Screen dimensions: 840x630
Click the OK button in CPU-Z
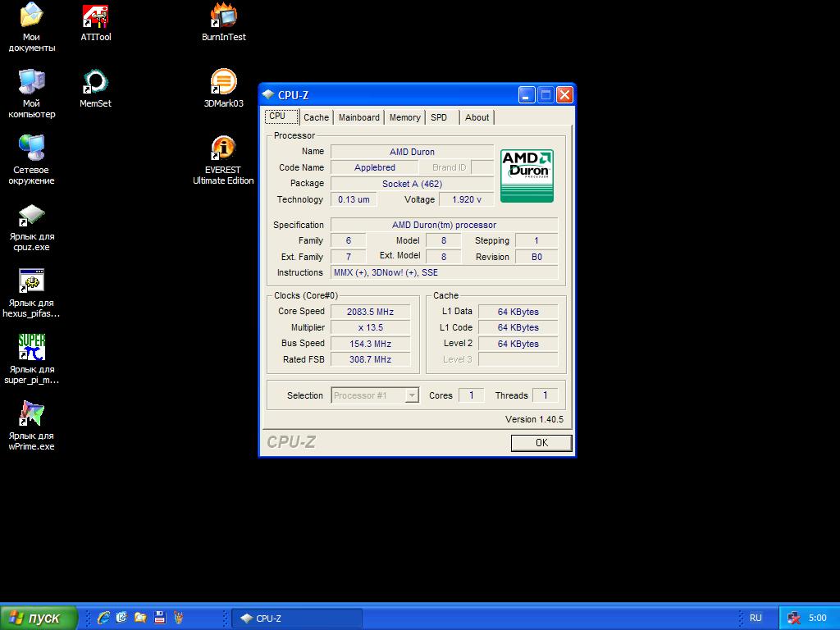pos(541,443)
